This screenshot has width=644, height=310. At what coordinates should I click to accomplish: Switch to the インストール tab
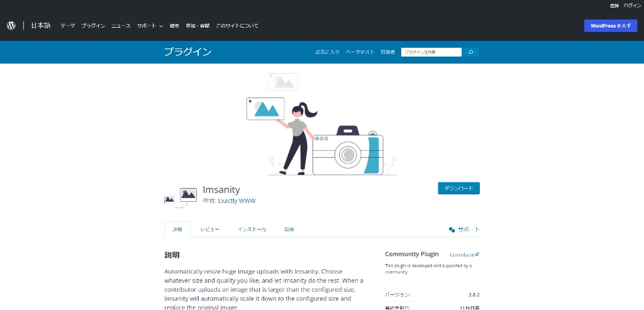click(x=252, y=230)
